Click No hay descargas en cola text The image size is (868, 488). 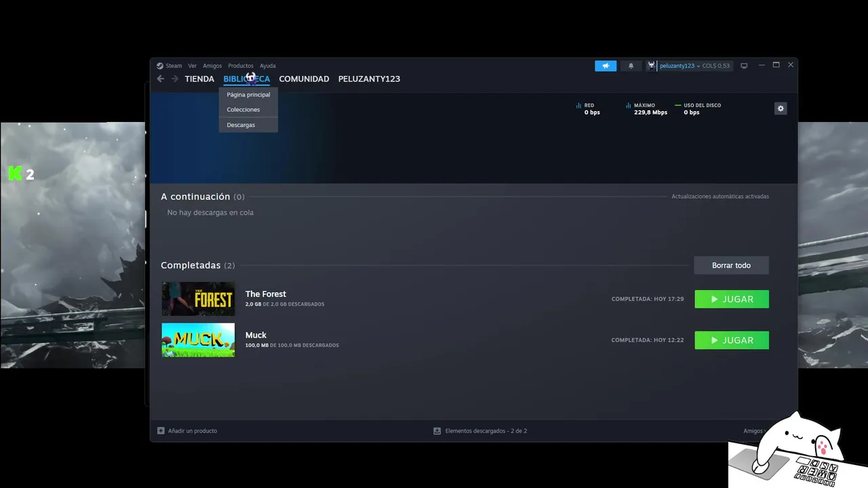pos(210,213)
